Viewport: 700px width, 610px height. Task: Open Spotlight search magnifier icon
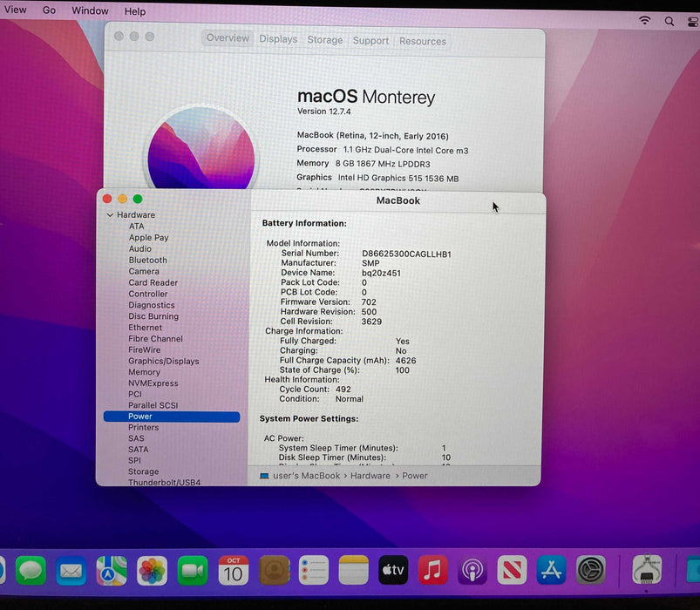pyautogui.click(x=669, y=21)
